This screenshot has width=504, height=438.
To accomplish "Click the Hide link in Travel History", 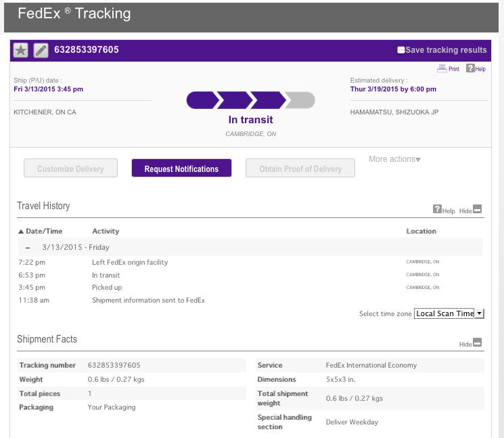I will click(x=465, y=211).
